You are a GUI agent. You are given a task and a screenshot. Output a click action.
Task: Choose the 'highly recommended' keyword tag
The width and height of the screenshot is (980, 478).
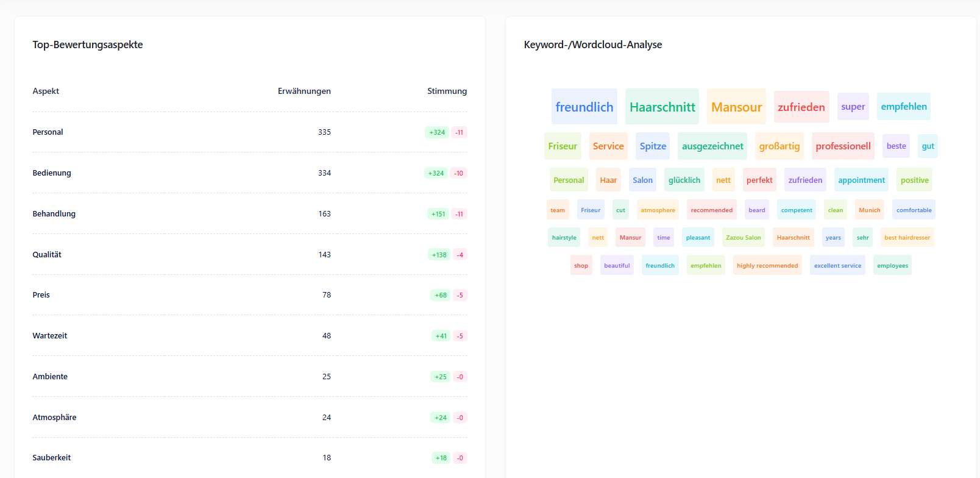pos(767,266)
